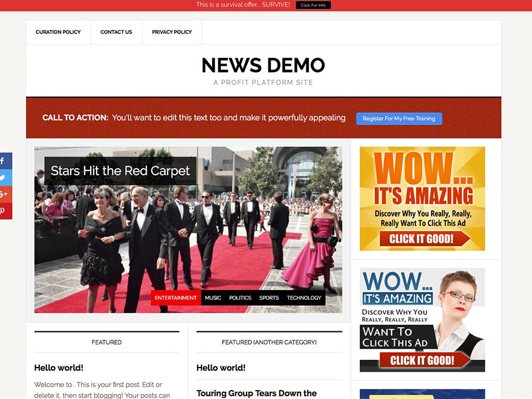The width and height of the screenshot is (532, 399).
Task: Open the News Demo site title
Action: click(264, 65)
